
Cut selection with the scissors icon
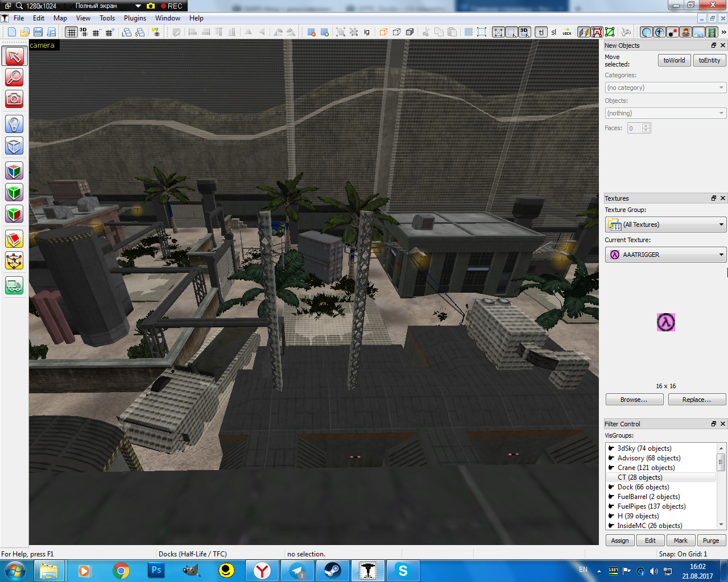point(425,32)
